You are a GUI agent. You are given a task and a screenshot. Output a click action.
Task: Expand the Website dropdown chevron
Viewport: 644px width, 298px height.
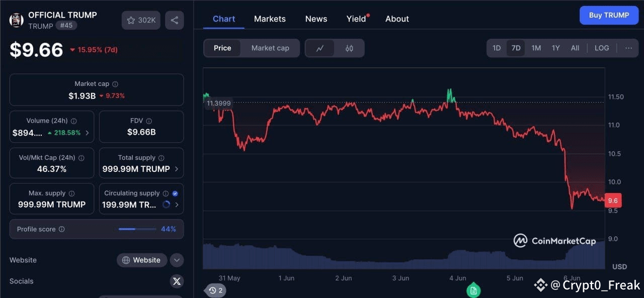tap(177, 260)
